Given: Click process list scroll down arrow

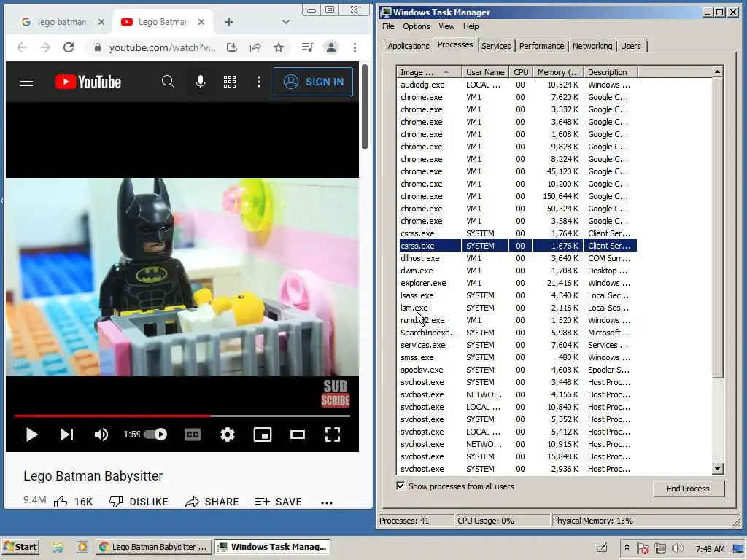Looking at the screenshot, I should pyautogui.click(x=718, y=469).
